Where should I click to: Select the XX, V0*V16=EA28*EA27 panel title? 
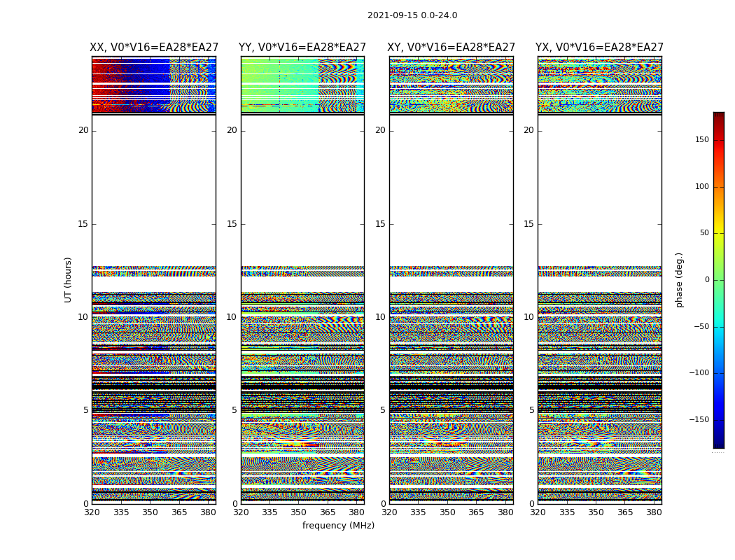[154, 48]
